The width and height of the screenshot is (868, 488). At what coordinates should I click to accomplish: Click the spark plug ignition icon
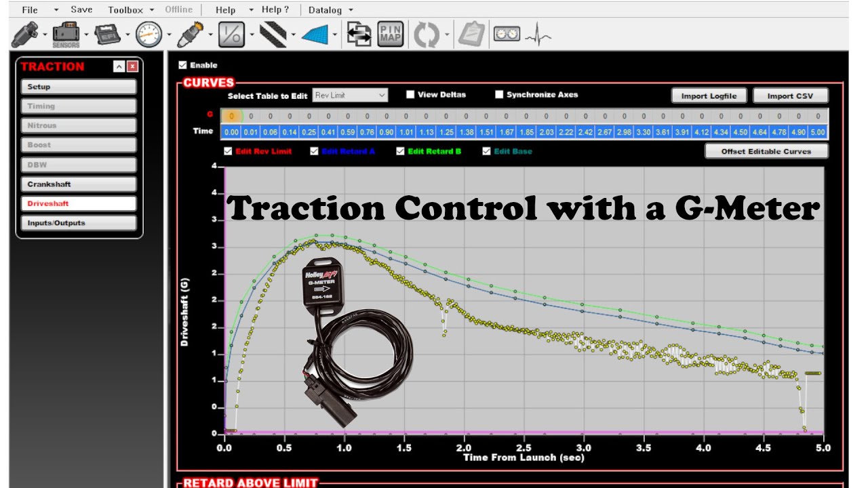point(191,34)
